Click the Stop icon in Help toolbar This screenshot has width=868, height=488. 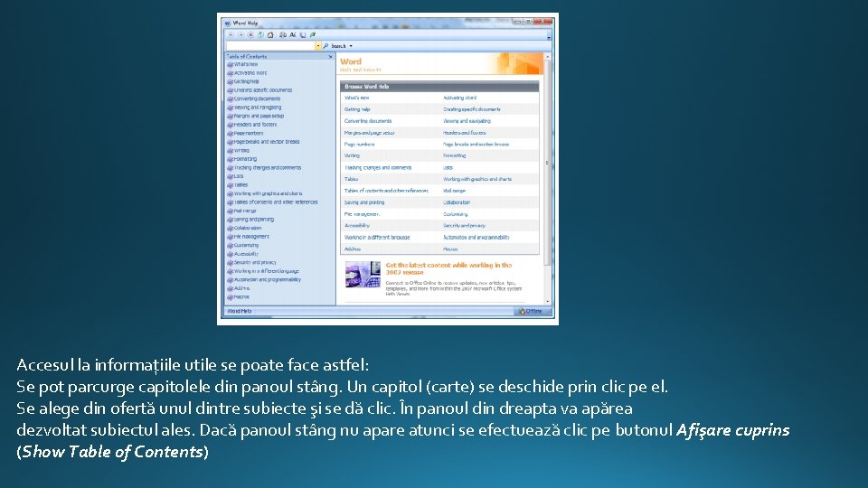[250, 35]
